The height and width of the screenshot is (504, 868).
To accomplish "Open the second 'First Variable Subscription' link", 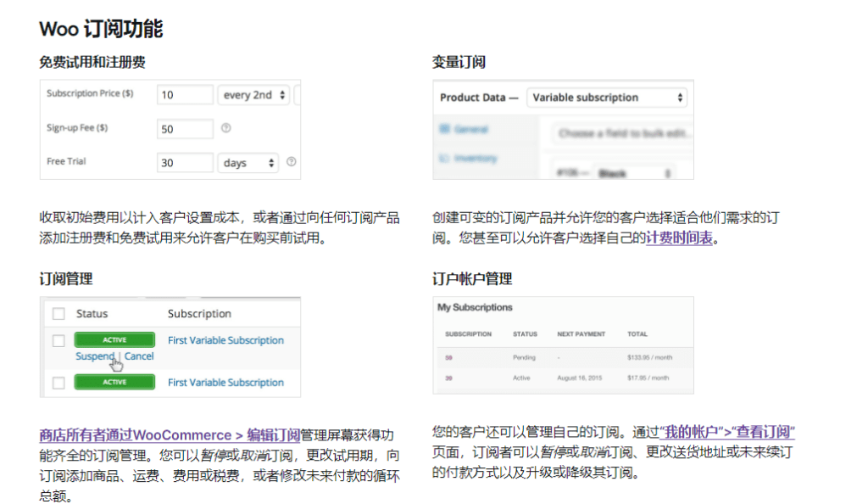I will coord(225,382).
